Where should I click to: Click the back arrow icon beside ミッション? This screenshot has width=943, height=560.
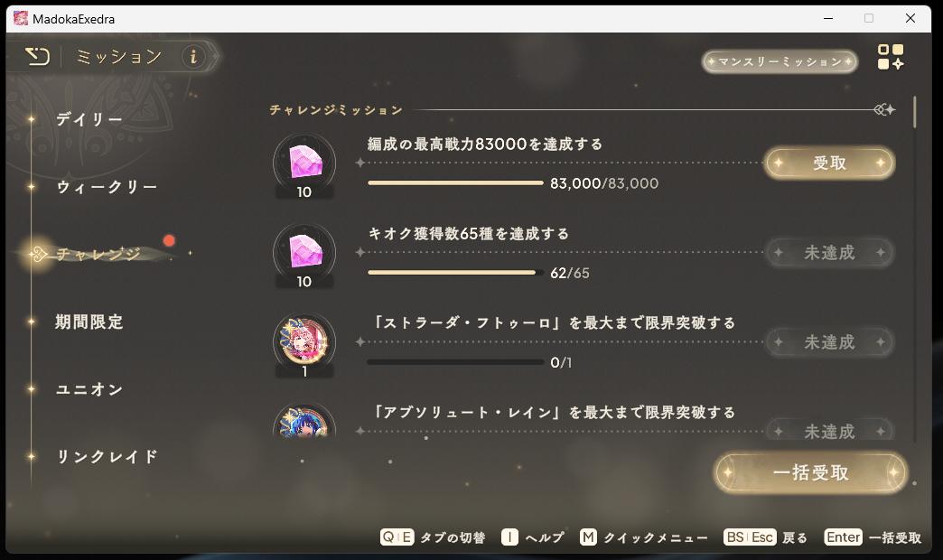pyautogui.click(x=37, y=57)
